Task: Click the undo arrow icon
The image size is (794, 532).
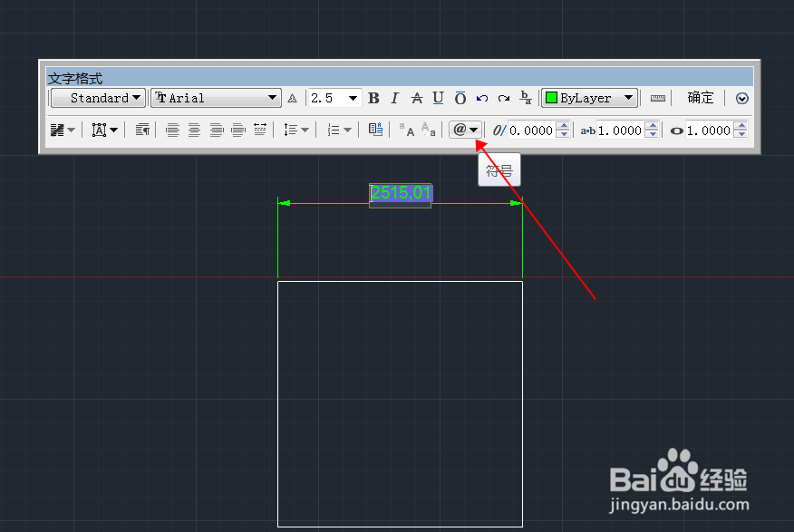Action: pos(482,98)
